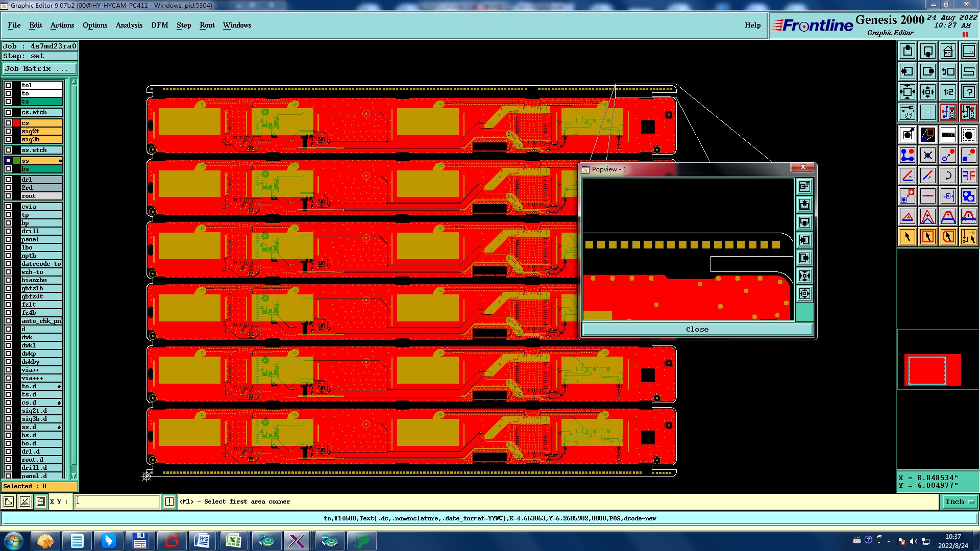Click the rotate arrow tool icon

click(x=948, y=176)
